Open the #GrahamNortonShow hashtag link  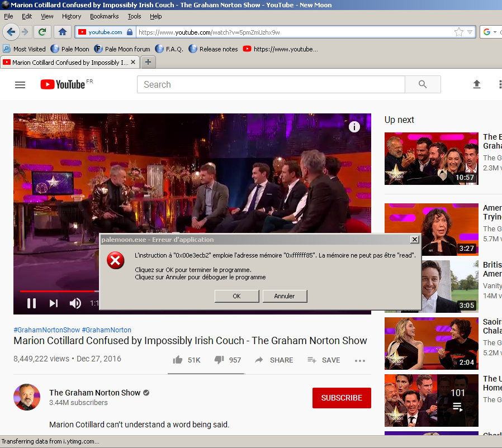tap(47, 330)
